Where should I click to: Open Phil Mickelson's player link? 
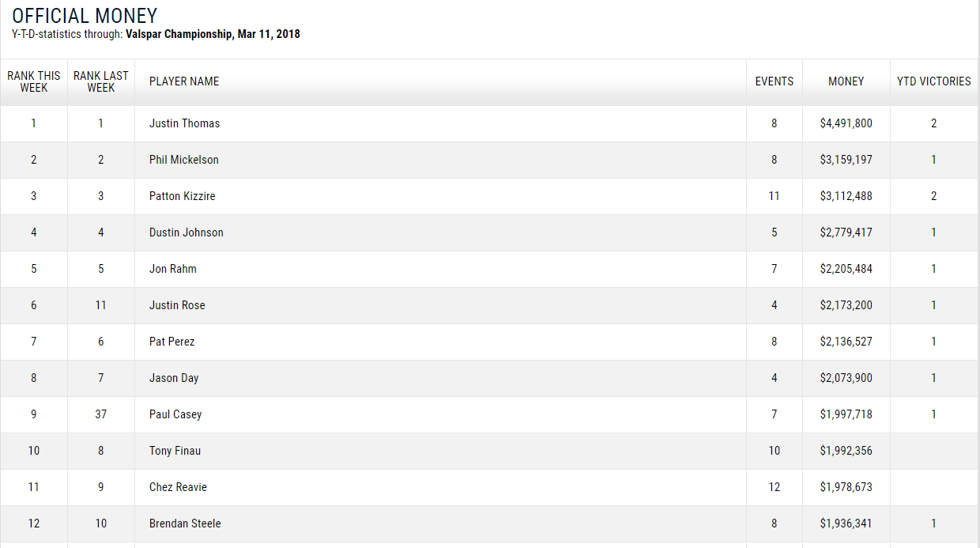tap(183, 160)
